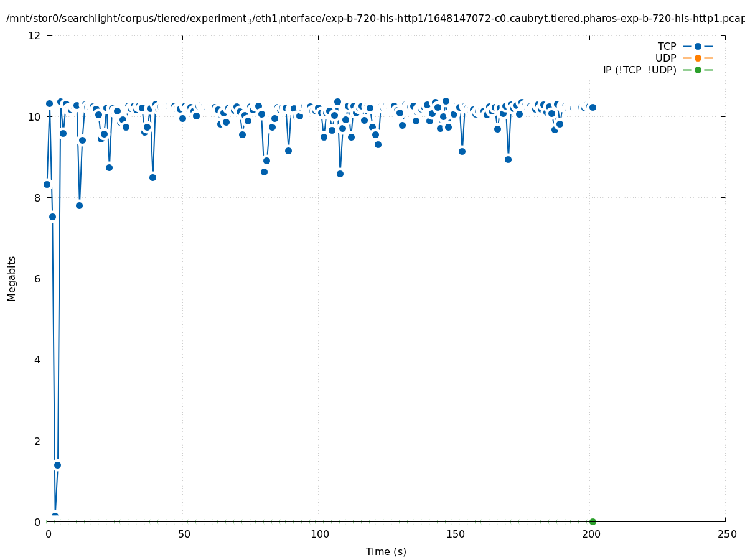745x560 pixels.
Task: Click the 6 tick label on Megabits axis
Action: [37, 279]
